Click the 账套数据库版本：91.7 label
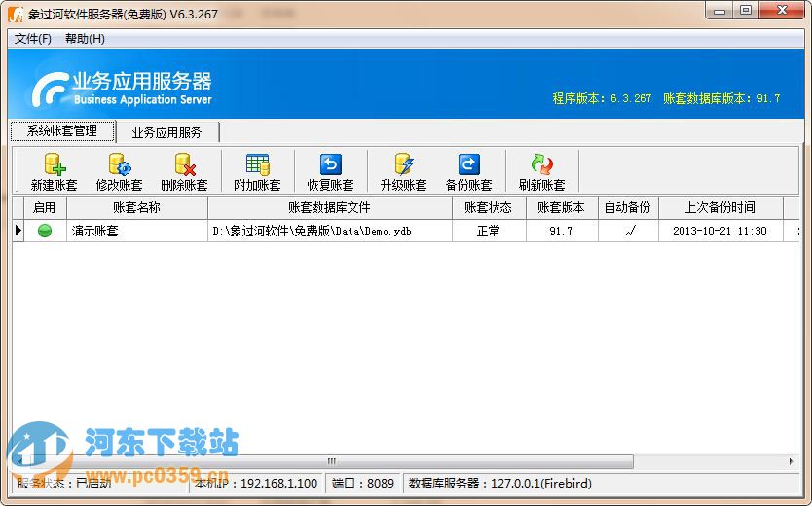This screenshot has width=812, height=506. pos(721,98)
